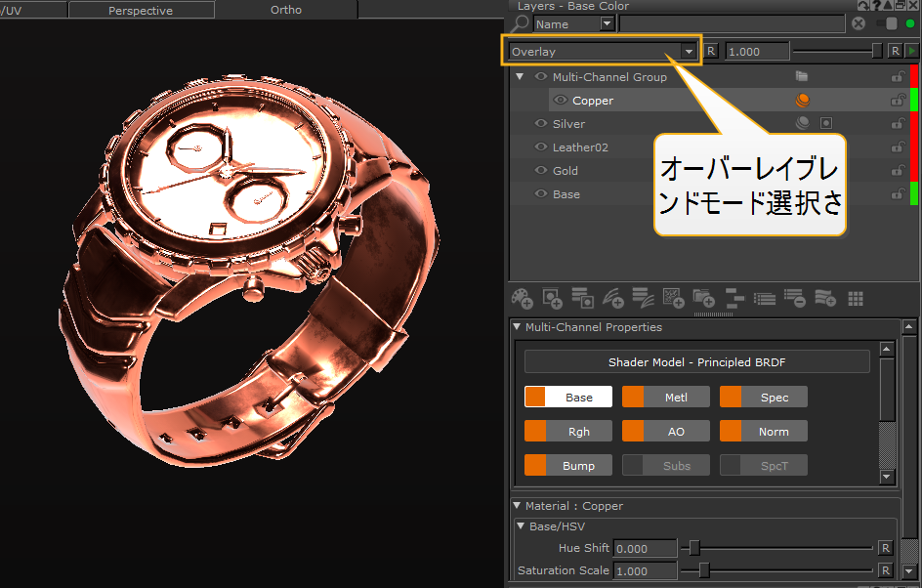The width and height of the screenshot is (922, 588).
Task: Switch to the Perspective view tab
Action: point(141,11)
